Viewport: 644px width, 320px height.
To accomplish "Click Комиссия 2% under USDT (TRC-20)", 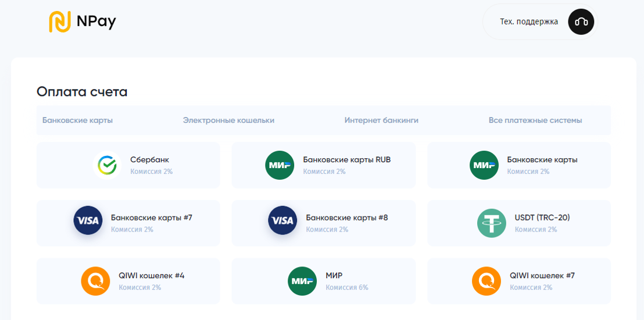I will (536, 229).
